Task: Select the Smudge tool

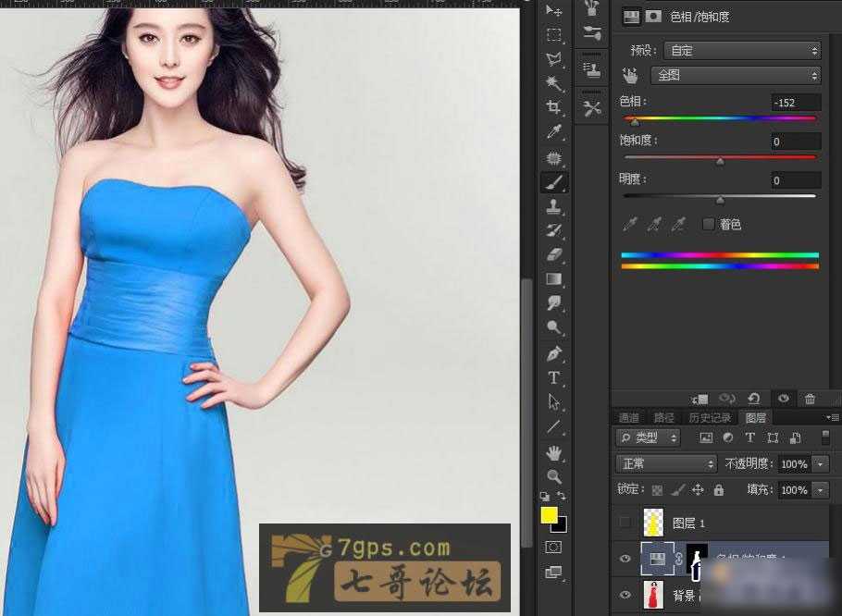Action: pyautogui.click(x=553, y=303)
